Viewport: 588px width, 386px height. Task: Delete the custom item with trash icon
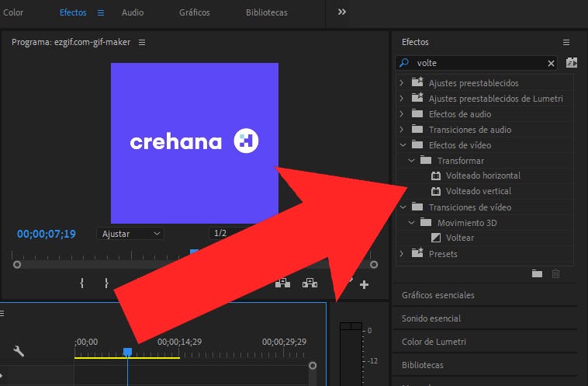pos(555,273)
